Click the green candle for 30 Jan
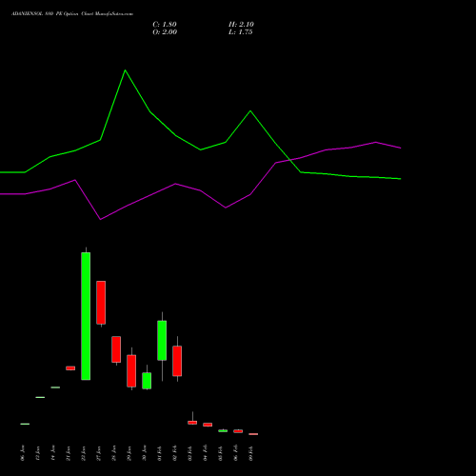 pos(147,381)
